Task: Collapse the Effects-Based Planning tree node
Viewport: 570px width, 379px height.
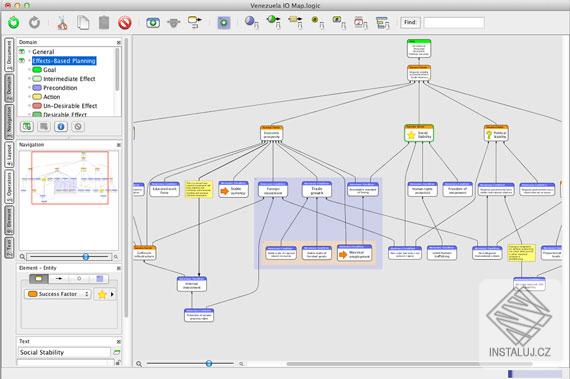Action: click(x=29, y=60)
